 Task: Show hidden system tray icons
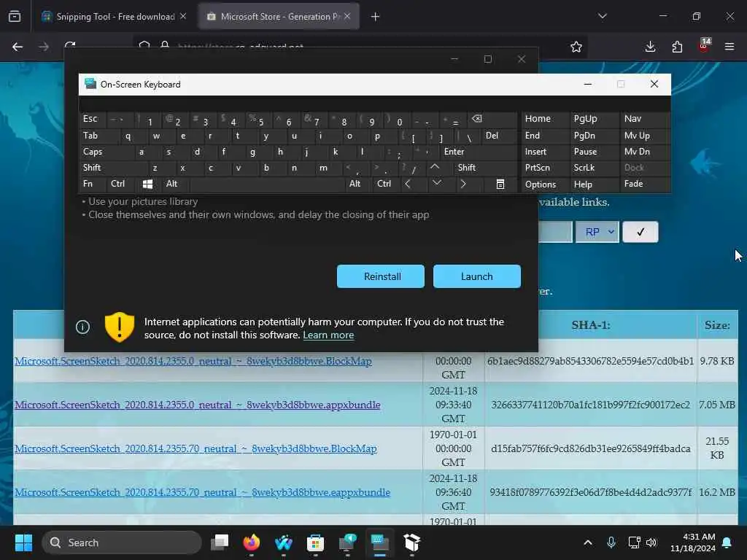coord(588,542)
